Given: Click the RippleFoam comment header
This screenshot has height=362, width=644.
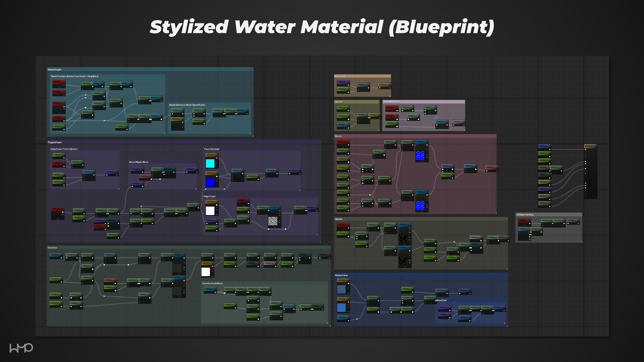Looking at the screenshot, I should click(55, 142).
